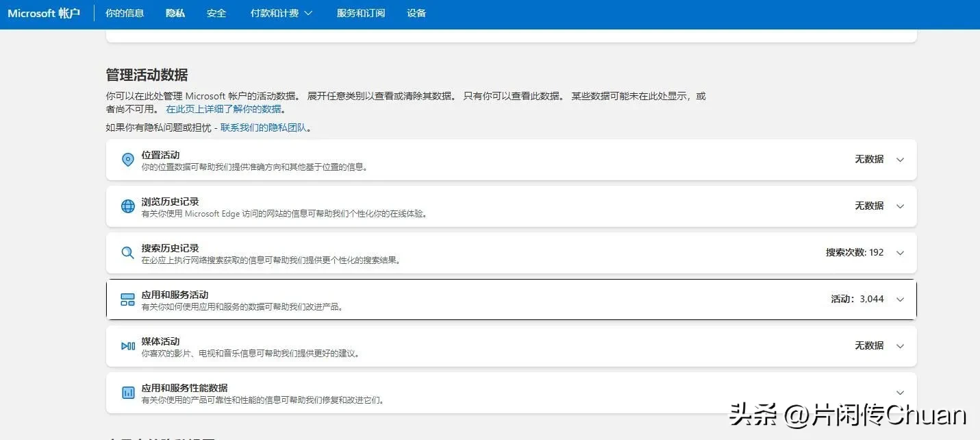Click the magnifier icon for 搜索历史记录
The image size is (980, 440).
128,253
